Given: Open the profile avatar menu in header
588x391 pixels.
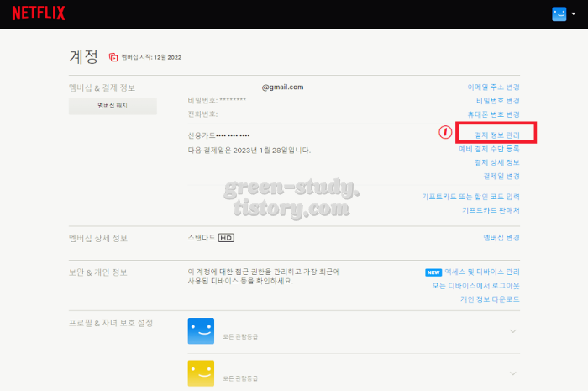Looking at the screenshot, I should [559, 14].
